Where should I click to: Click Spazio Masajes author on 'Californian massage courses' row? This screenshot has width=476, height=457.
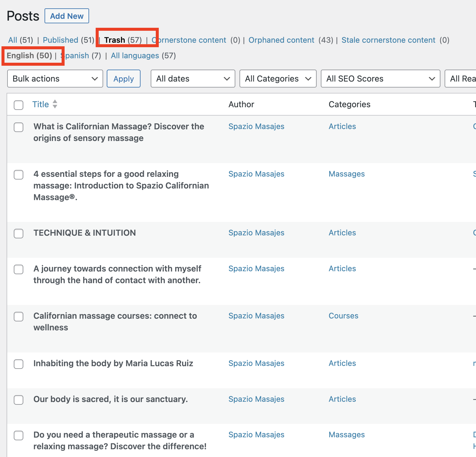tap(256, 316)
